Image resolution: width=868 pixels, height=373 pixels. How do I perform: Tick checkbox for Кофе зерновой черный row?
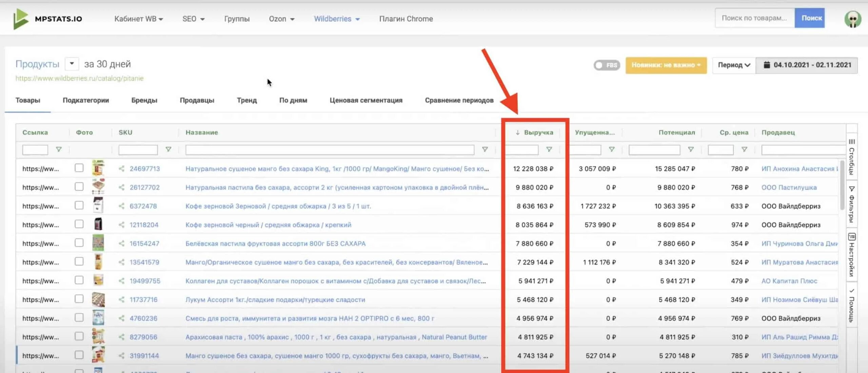click(x=79, y=224)
